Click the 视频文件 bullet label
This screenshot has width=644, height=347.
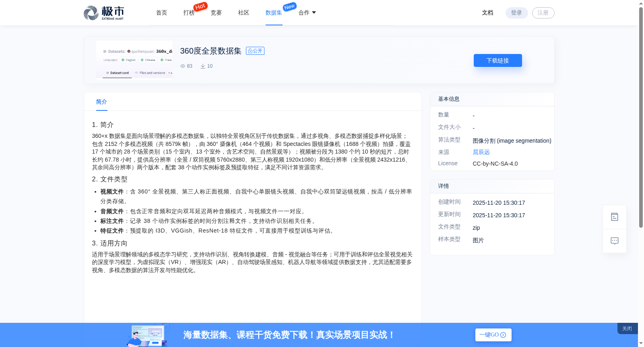pyautogui.click(x=112, y=192)
